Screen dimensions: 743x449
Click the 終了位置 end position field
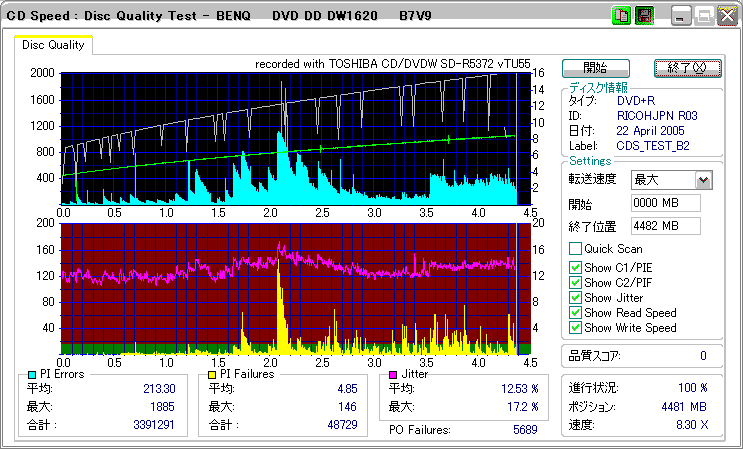665,225
